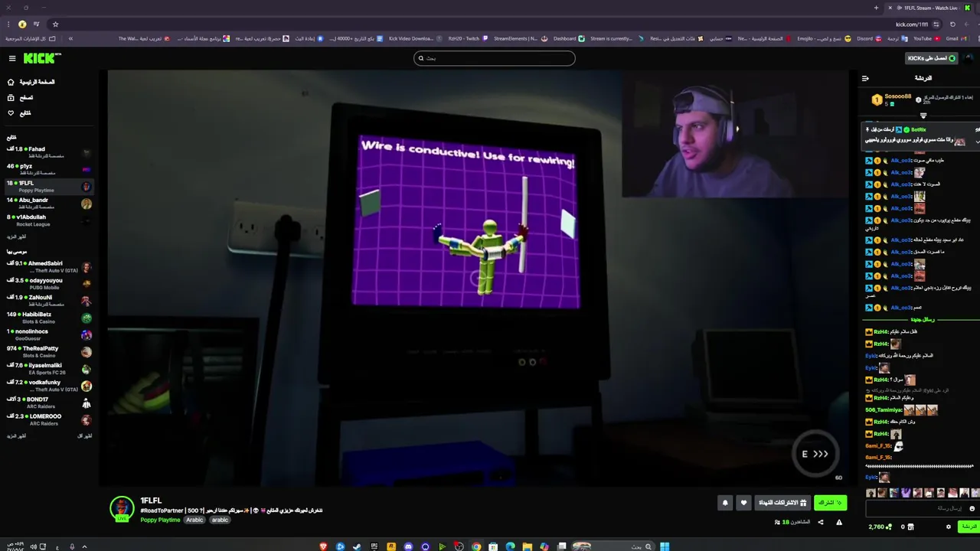Viewport: 980px width, 551px height.
Task: Collapse the chat panel icon
Action: (865, 78)
